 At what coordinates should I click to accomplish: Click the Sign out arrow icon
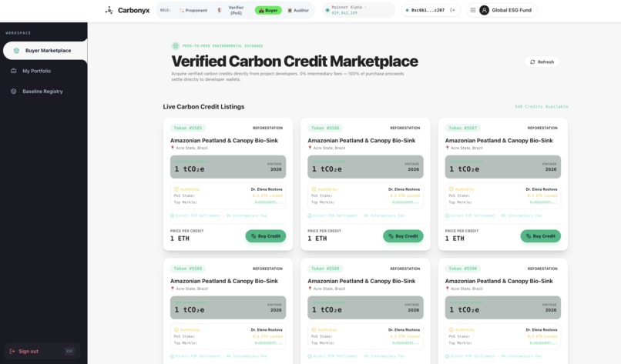pyautogui.click(x=12, y=352)
